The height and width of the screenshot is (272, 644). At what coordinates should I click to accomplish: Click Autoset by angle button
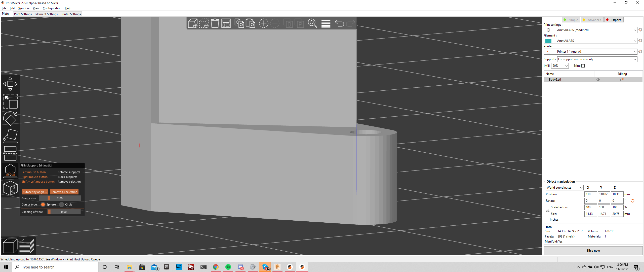tap(35, 192)
